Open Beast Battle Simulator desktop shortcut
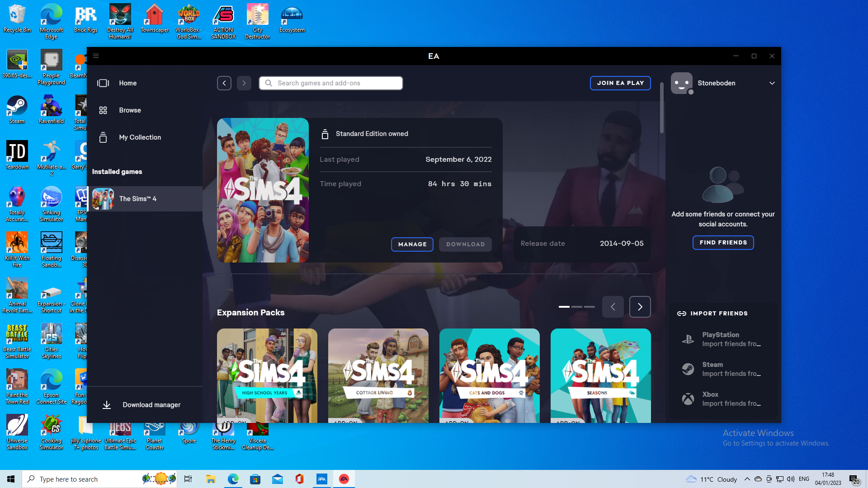 point(17,341)
